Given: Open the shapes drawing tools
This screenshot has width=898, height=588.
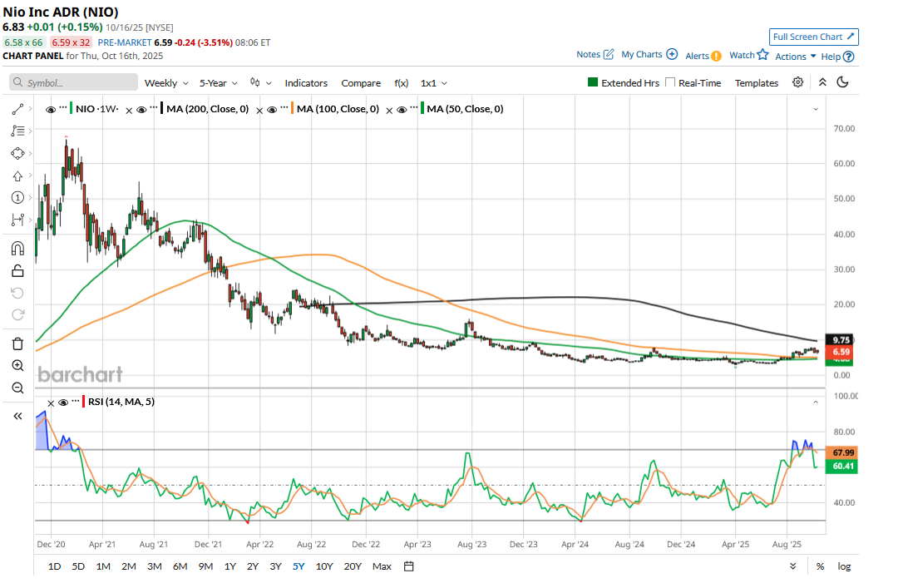Looking at the screenshot, I should (17, 154).
